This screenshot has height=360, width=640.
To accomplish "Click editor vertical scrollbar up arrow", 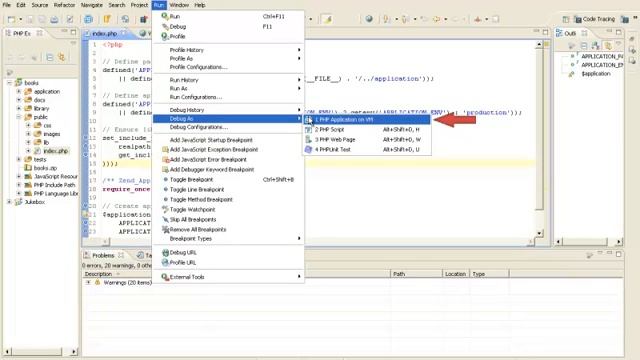I will click(539, 44).
